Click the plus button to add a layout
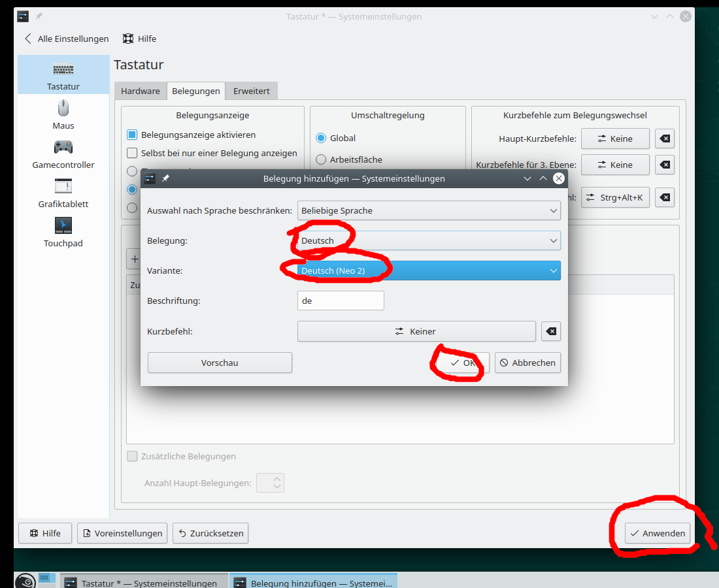719x588 pixels. click(x=135, y=259)
